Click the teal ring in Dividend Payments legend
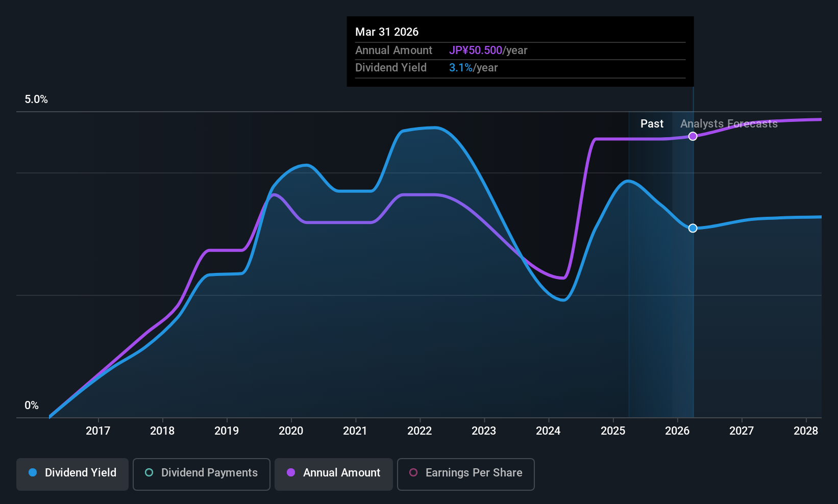The width and height of the screenshot is (838, 504). click(149, 472)
